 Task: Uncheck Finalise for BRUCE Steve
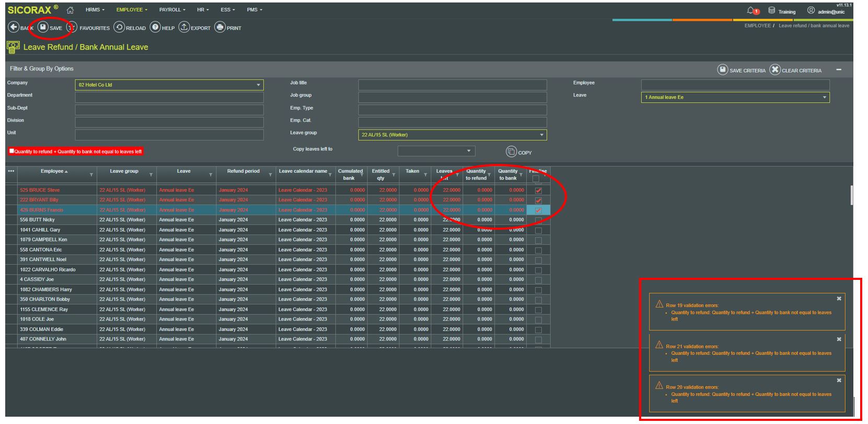click(538, 191)
